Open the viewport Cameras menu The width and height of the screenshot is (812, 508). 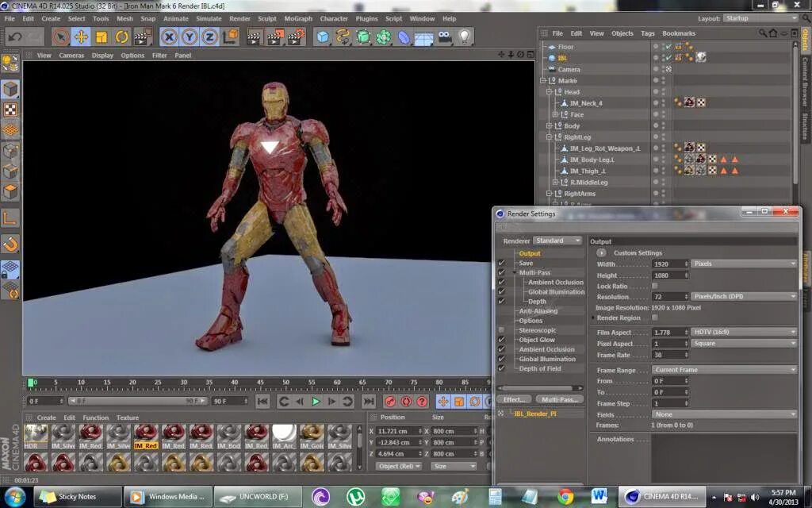71,55
